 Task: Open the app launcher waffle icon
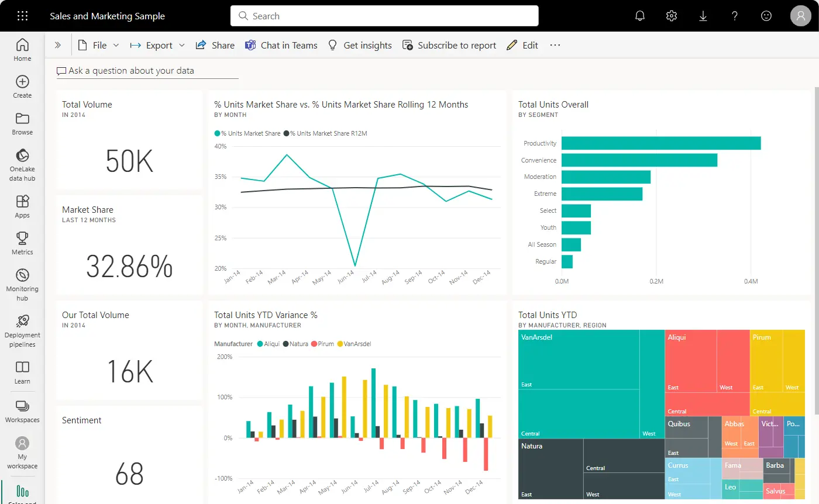(x=22, y=16)
